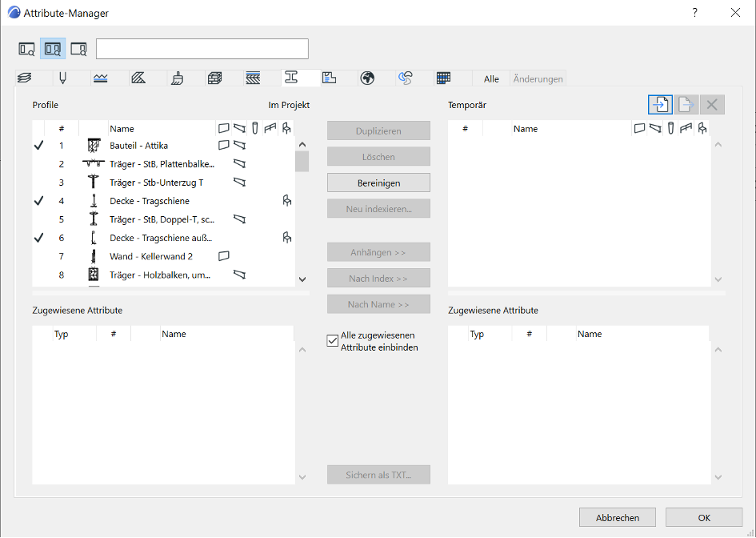This screenshot has width=756, height=538.
Task: Sort Profile list by beam-use column icon
Action: point(240,128)
